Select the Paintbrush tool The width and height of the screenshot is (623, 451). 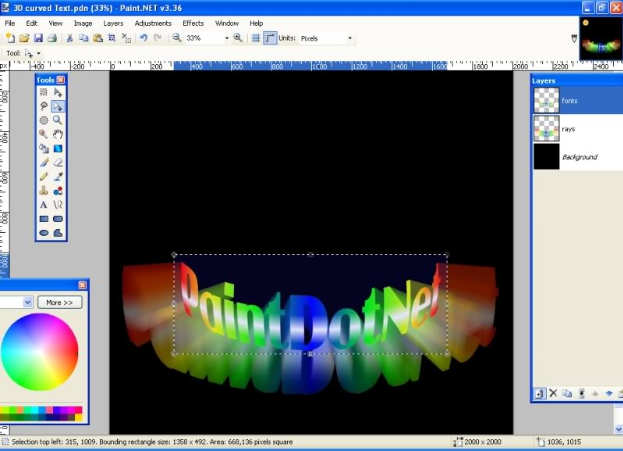point(44,163)
